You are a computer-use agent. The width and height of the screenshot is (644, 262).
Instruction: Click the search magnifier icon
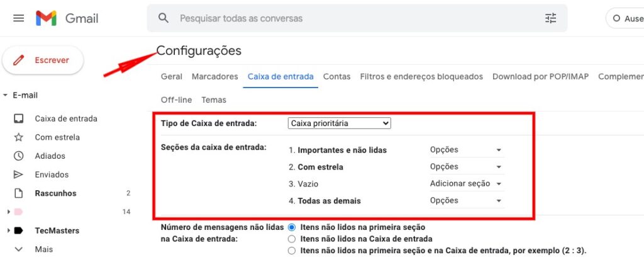click(x=164, y=18)
